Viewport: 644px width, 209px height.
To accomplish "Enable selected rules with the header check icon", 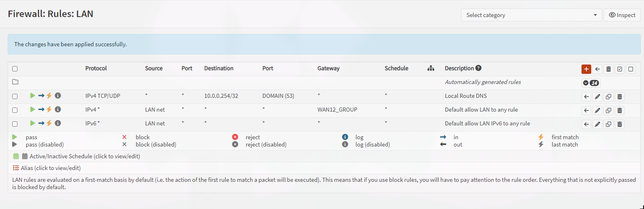I will pyautogui.click(x=620, y=69).
